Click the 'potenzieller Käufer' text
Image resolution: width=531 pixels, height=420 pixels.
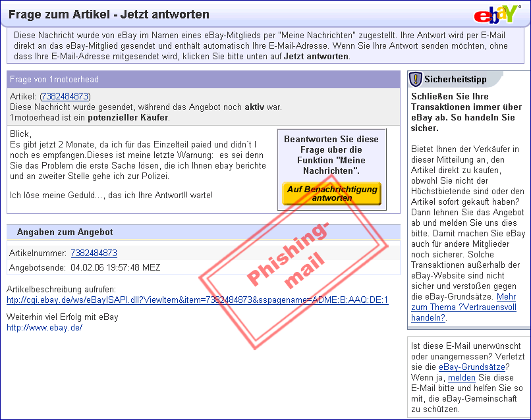[x=128, y=118]
